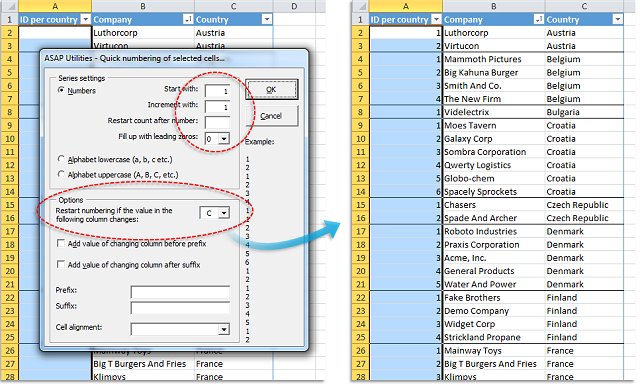This screenshot has height=386, width=640.
Task: Expand the Cell alignment dropdown
Action: [x=224, y=329]
